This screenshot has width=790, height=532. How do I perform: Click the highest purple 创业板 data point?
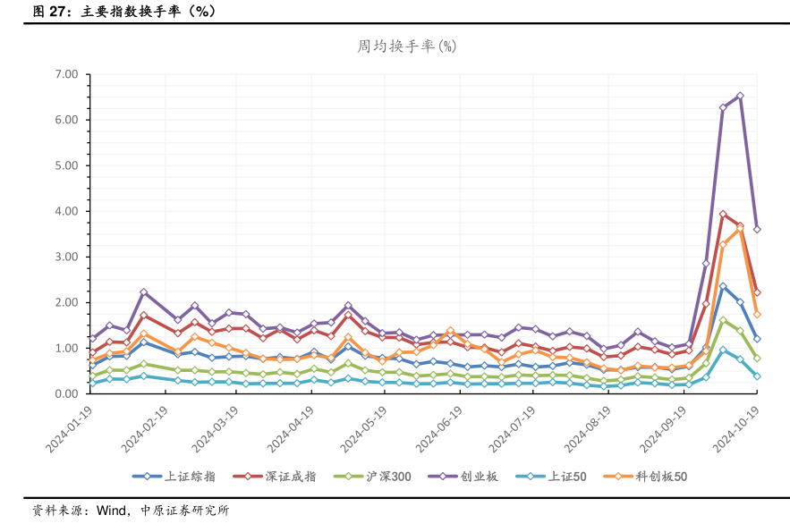click(x=740, y=96)
